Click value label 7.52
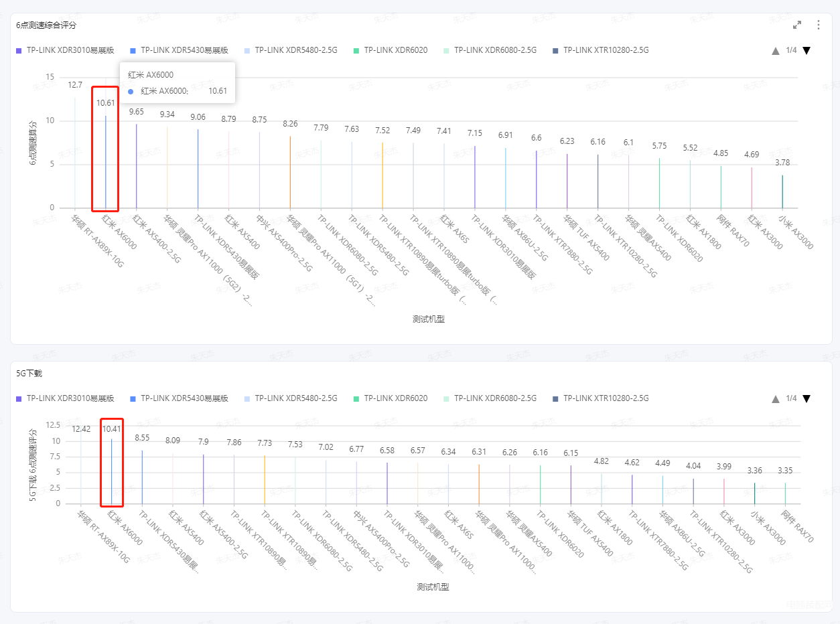This screenshot has width=840, height=624. (x=382, y=131)
